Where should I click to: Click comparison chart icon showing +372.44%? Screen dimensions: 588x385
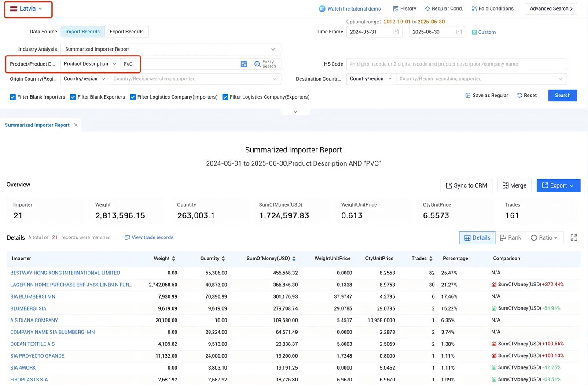pyautogui.click(x=494, y=285)
